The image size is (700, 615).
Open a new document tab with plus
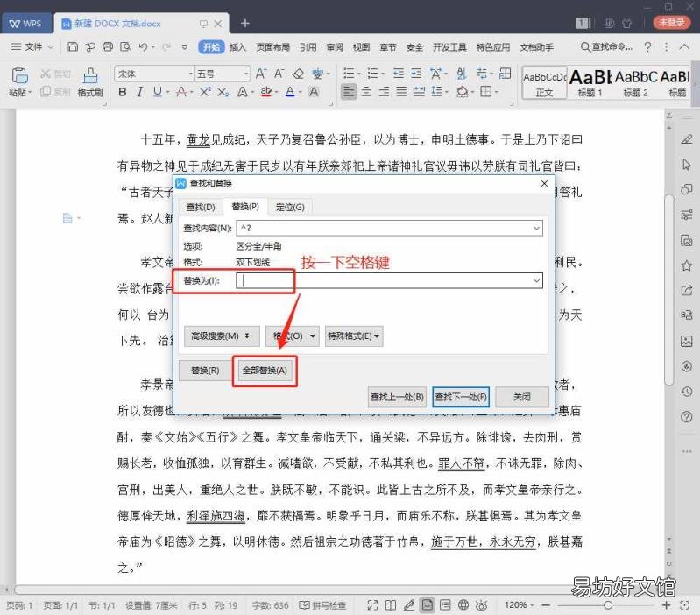point(244,23)
